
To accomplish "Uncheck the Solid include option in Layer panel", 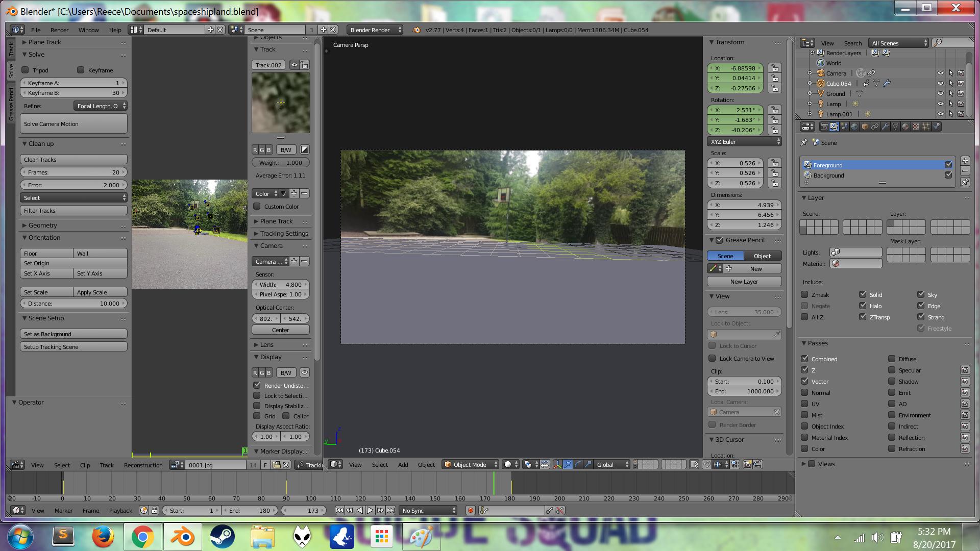I will pyautogui.click(x=864, y=294).
